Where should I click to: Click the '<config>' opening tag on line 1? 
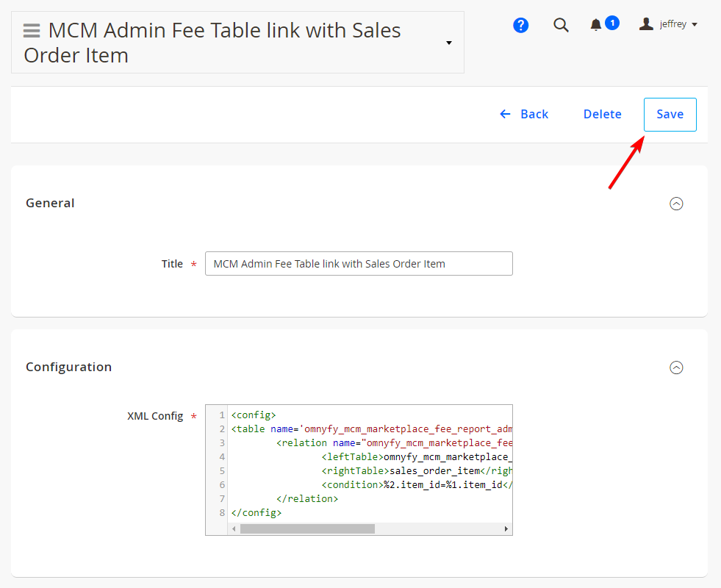pyautogui.click(x=254, y=415)
